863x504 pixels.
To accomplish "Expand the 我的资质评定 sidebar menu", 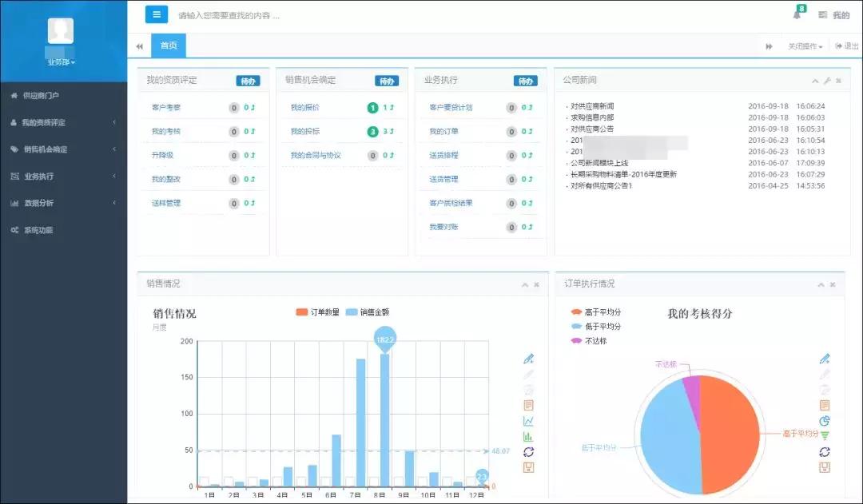I will click(63, 122).
